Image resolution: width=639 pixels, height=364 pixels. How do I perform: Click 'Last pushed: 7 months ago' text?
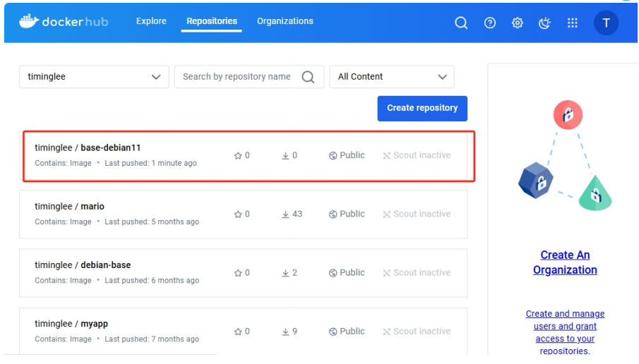tap(152, 339)
